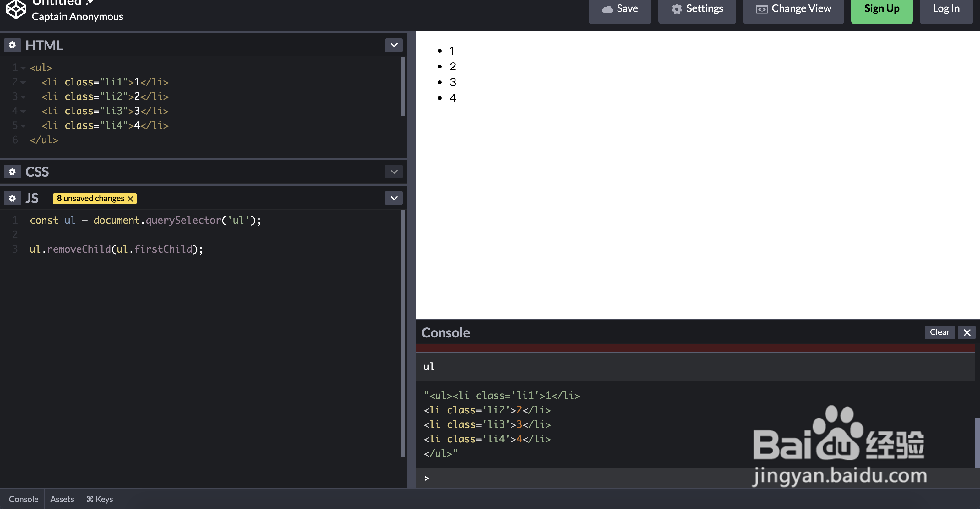The image size is (980, 509).
Task: Expand the JS panel dropdown chevron
Action: click(394, 198)
